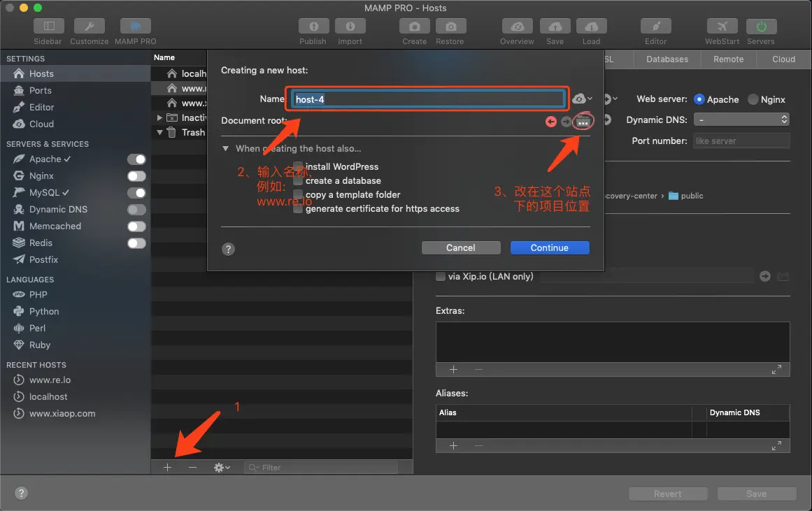Select the Nginx web server radio

pos(753,99)
